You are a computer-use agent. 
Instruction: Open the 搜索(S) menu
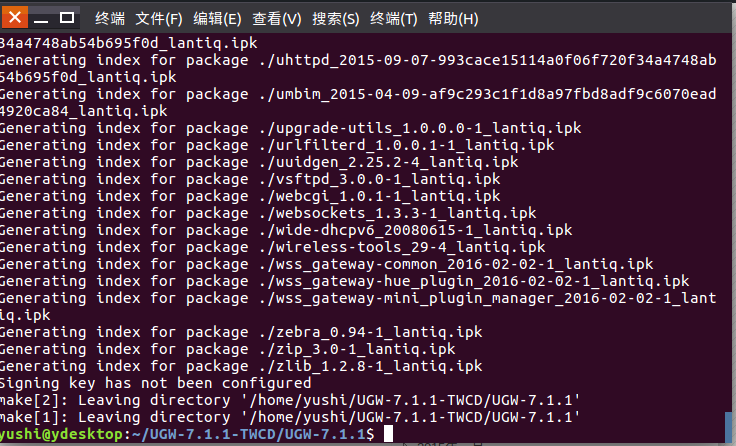[336, 19]
